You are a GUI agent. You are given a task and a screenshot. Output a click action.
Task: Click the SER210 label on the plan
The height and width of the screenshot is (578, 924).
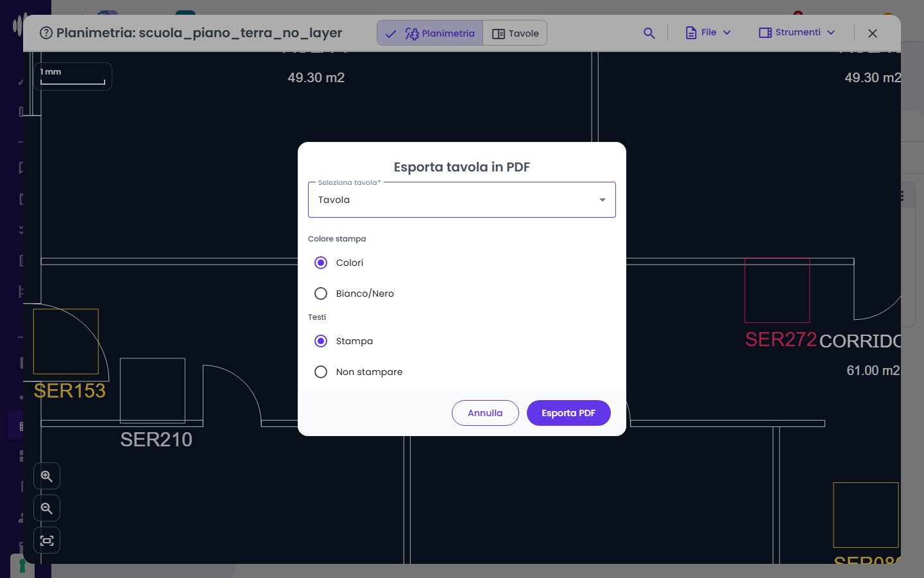pos(156,439)
